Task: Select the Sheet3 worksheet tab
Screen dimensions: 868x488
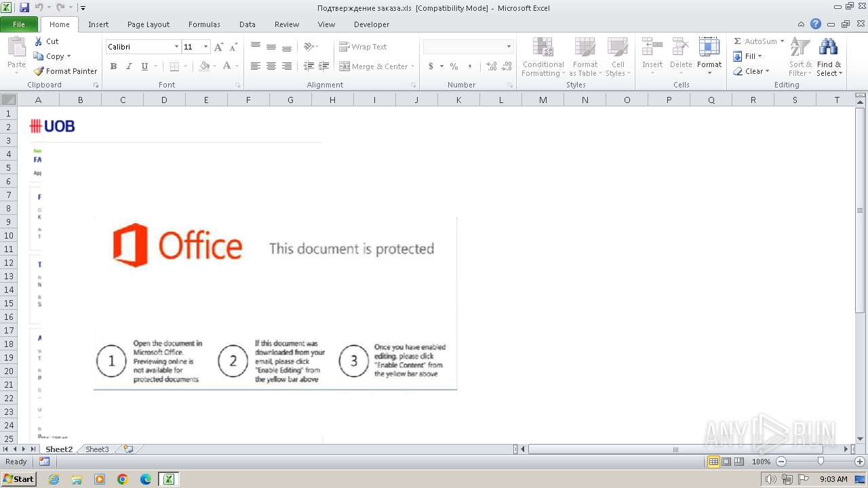Action: [x=97, y=449]
